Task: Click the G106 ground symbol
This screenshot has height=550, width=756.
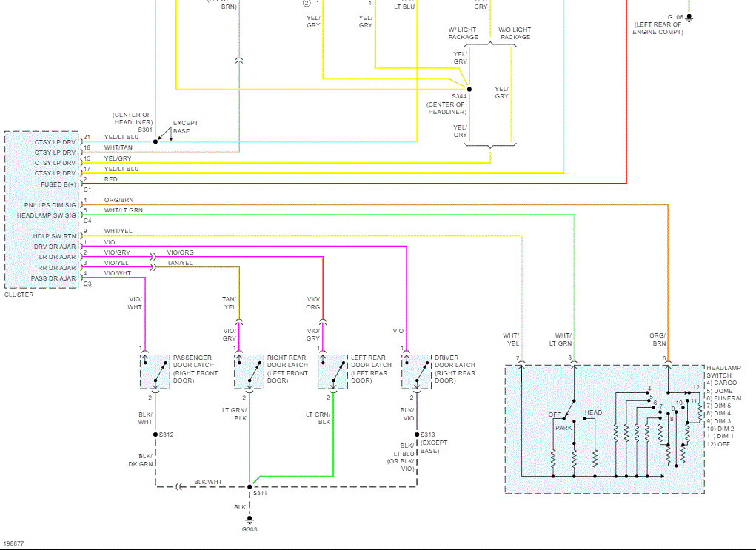Action: 689,18
